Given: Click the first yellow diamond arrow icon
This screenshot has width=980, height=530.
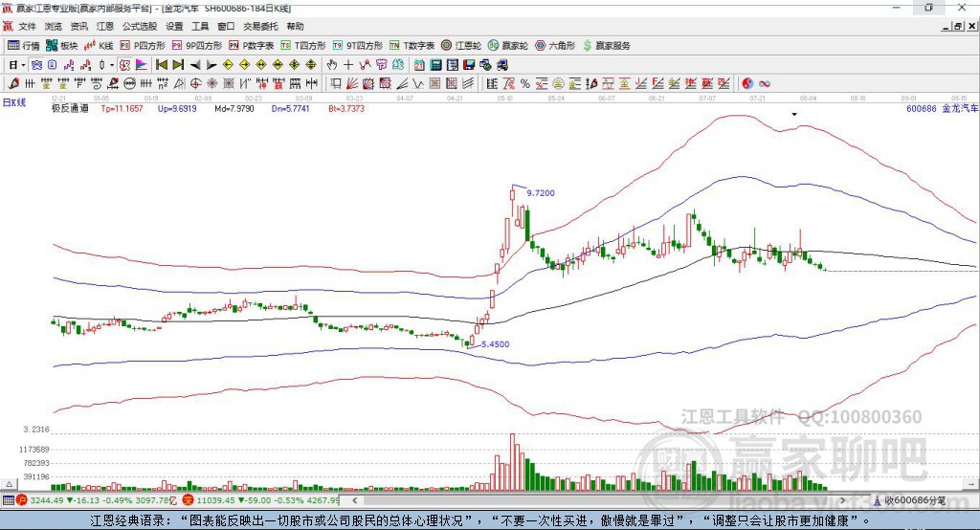Looking at the screenshot, I should [x=228, y=65].
